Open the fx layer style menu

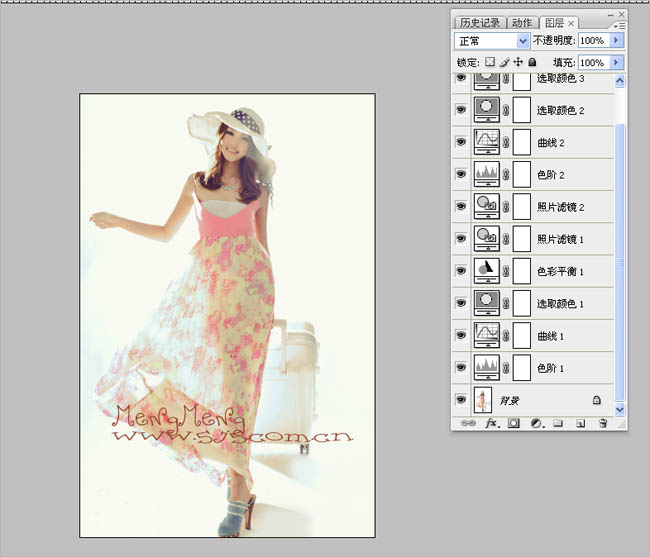click(492, 423)
